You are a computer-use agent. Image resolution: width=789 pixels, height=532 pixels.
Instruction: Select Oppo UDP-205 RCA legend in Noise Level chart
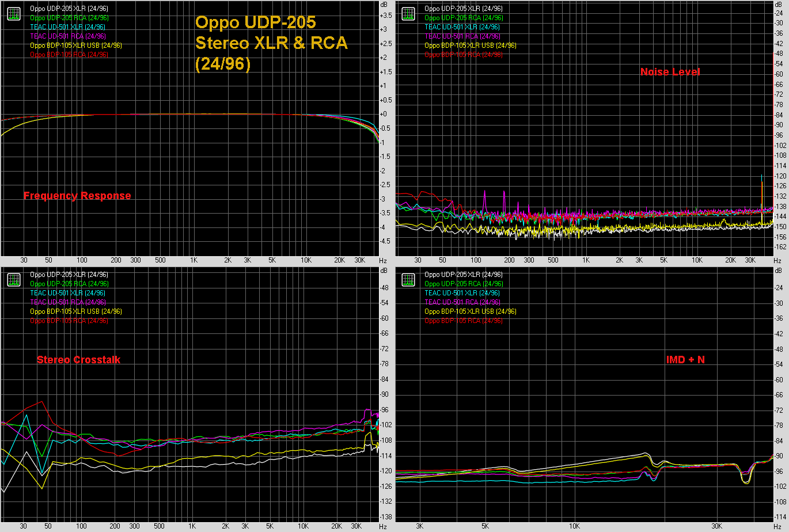pos(464,18)
